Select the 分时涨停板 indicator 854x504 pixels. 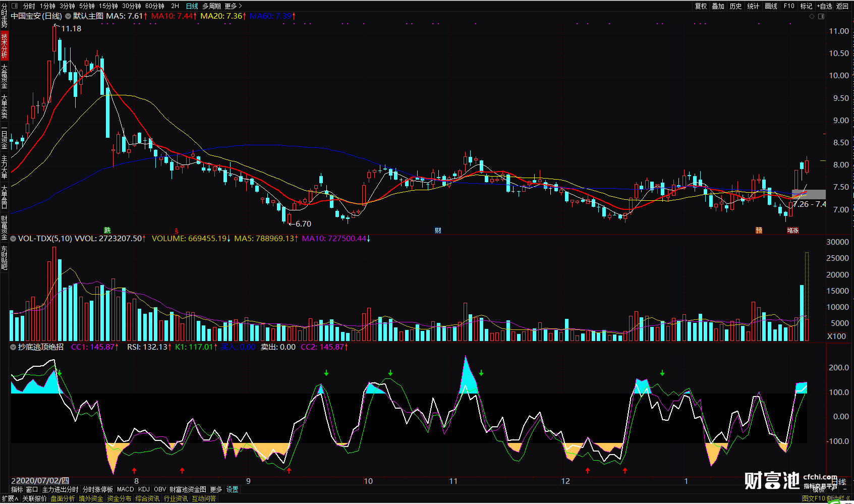click(98, 489)
